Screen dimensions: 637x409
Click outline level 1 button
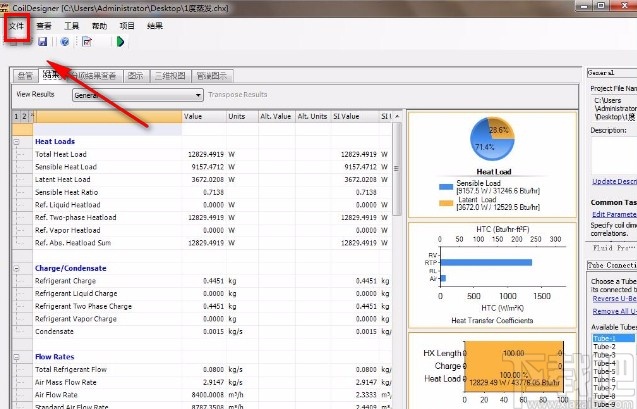16,117
